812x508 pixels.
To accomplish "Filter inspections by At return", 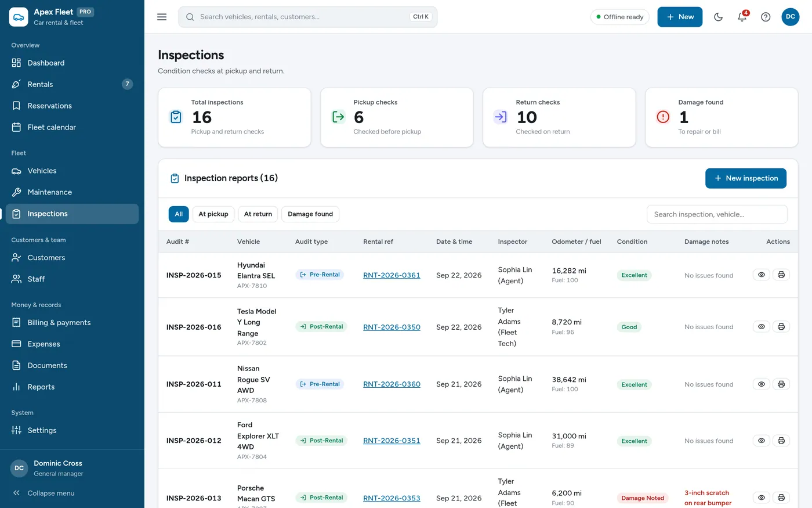I will 258,214.
